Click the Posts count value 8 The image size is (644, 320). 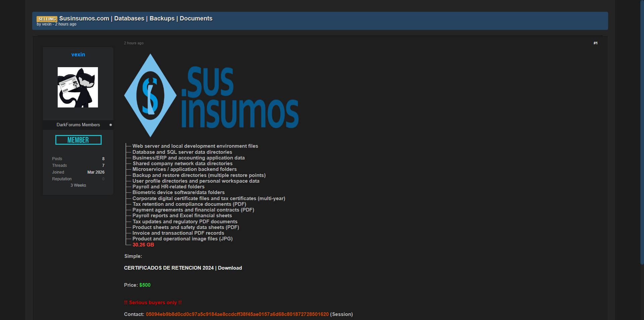click(103, 159)
